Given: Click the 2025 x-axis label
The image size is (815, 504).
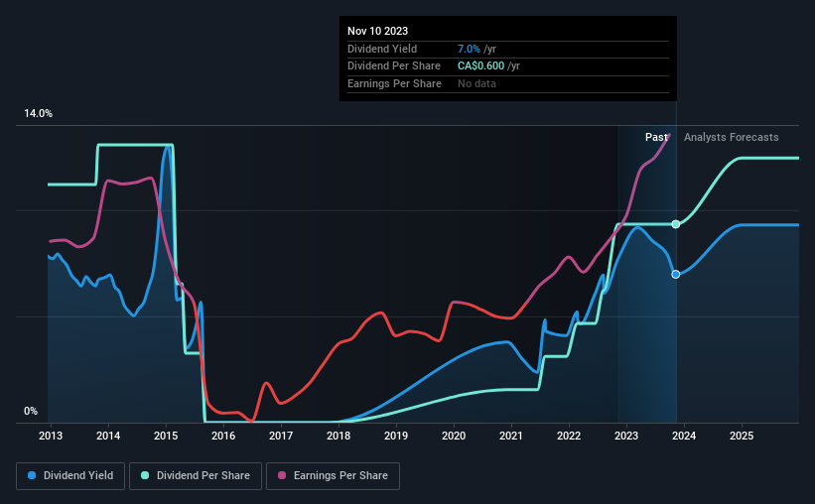Looking at the screenshot, I should coord(742,436).
